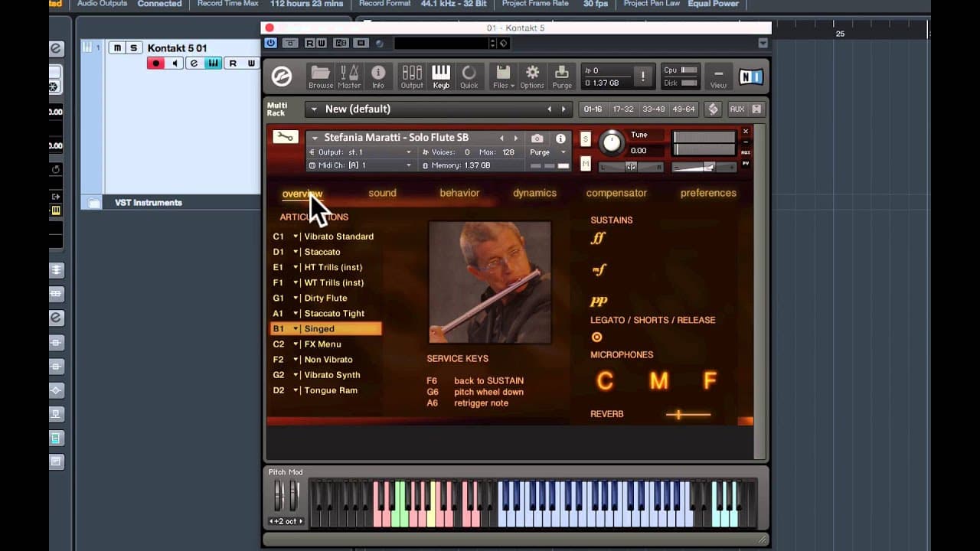Minimize rack with View button

pos(718,77)
